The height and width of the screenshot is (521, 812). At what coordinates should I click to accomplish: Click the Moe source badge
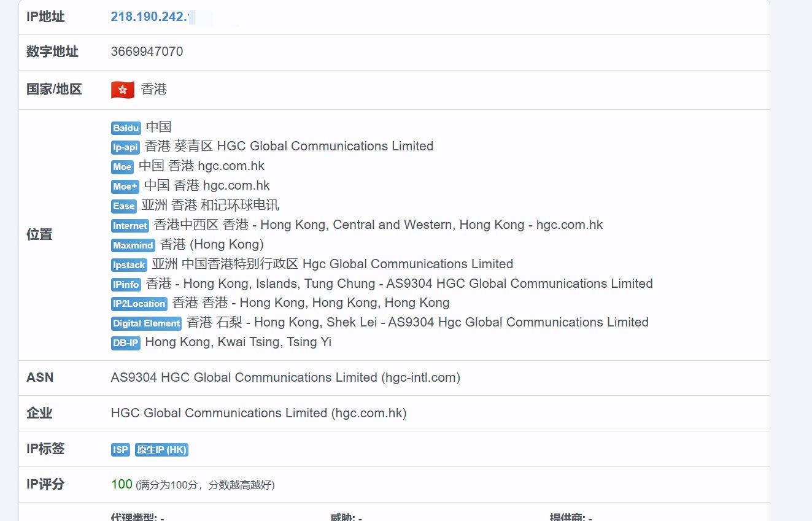122,167
